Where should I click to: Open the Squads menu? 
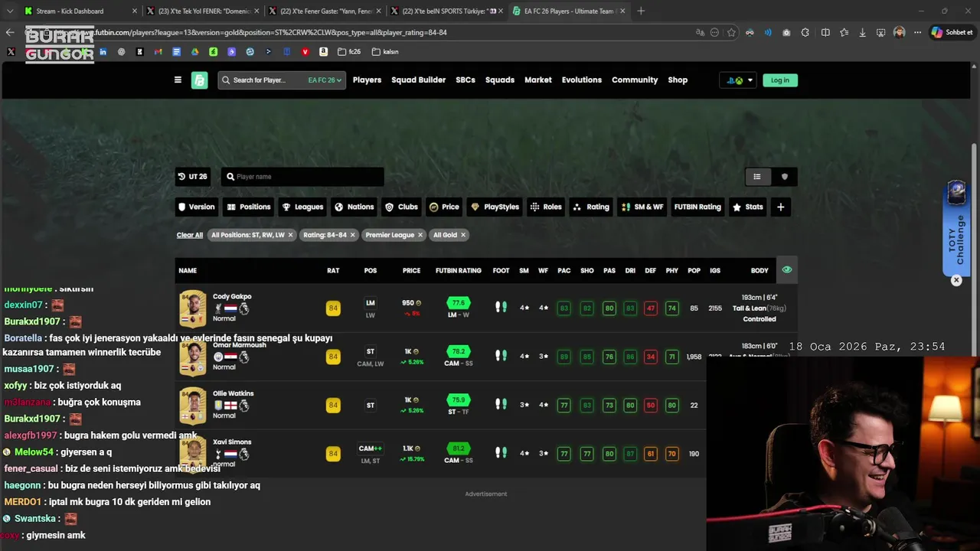pyautogui.click(x=500, y=80)
